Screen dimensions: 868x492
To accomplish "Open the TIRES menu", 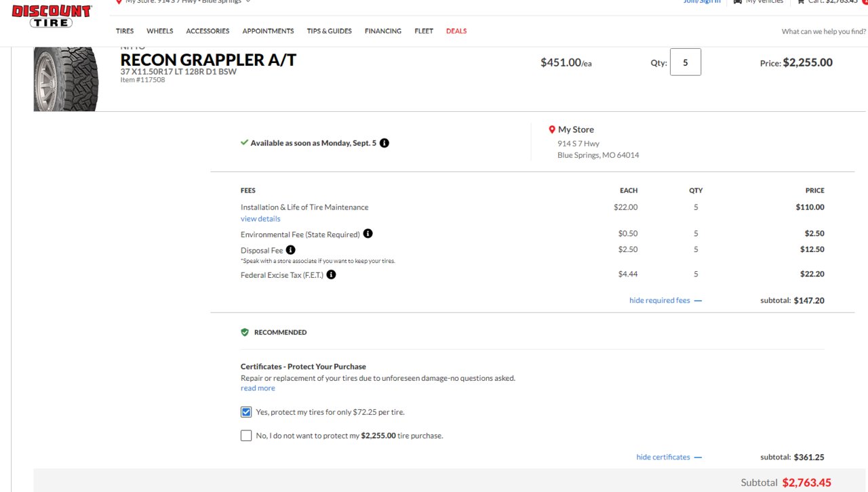I will point(125,31).
